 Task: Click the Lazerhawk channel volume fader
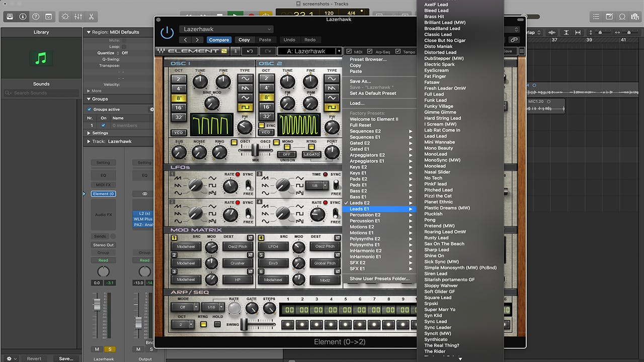97,305
